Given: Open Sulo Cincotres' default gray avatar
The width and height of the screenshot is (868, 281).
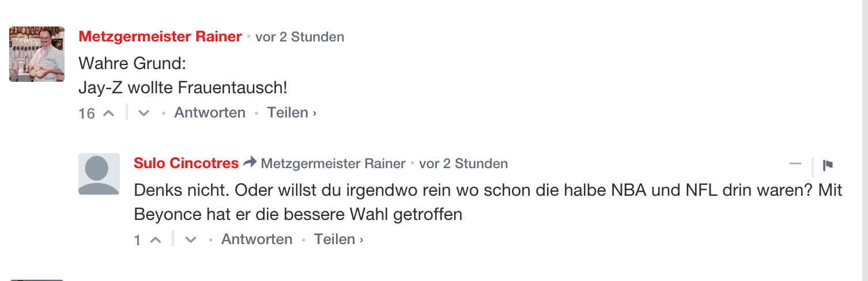Looking at the screenshot, I should (99, 174).
